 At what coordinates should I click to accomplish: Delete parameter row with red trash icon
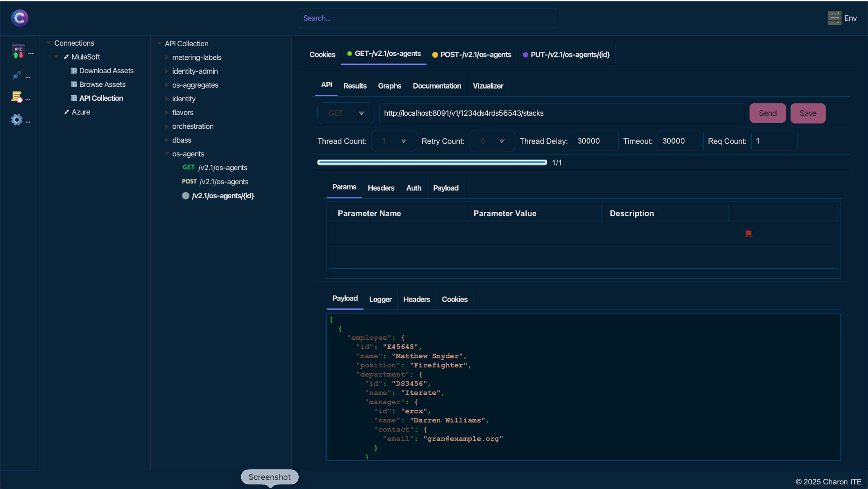[749, 233]
